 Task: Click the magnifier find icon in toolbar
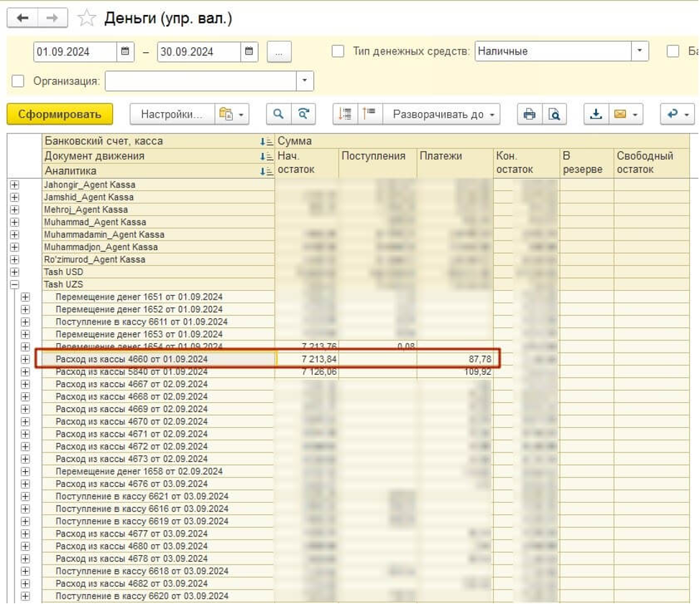click(x=278, y=114)
